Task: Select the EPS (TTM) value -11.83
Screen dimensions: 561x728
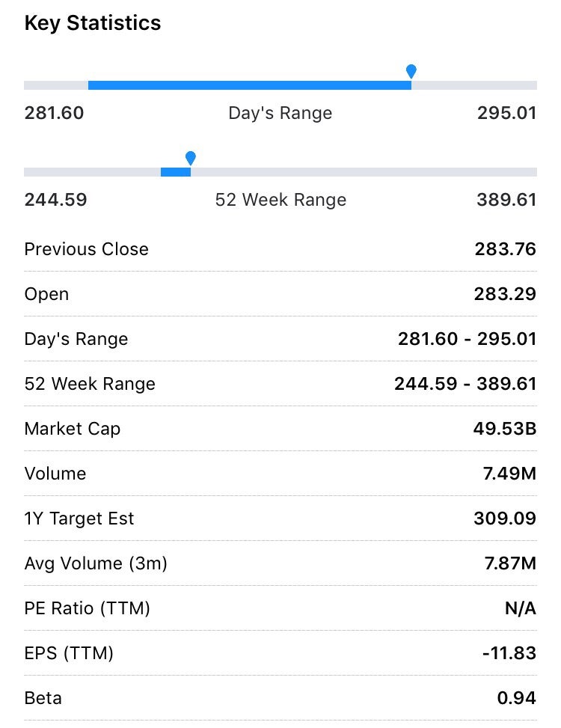Action: pyautogui.click(x=509, y=653)
